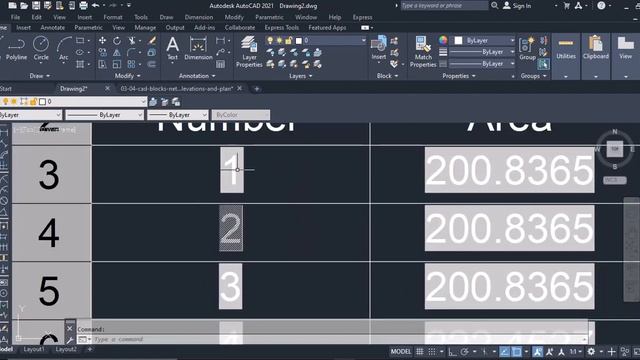Image resolution: width=640 pixels, height=360 pixels.
Task: Click the MODEL space button in status bar
Action: [401, 351]
